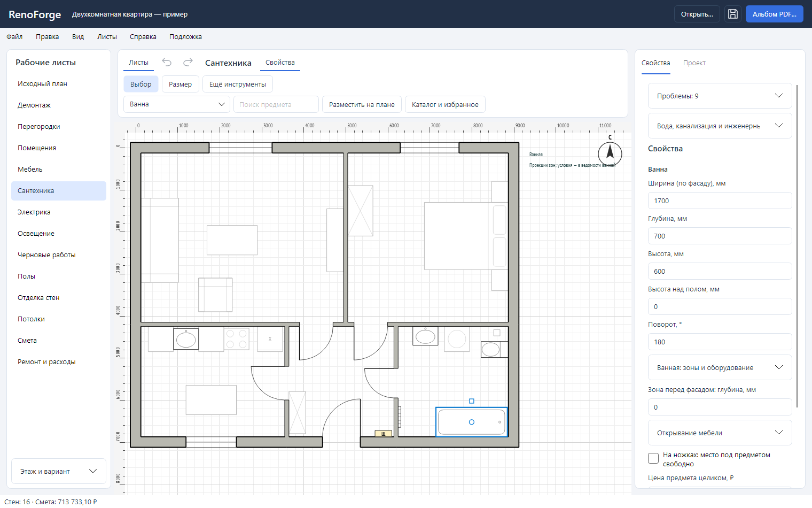Click the save floppy disk icon

pyautogui.click(x=733, y=14)
